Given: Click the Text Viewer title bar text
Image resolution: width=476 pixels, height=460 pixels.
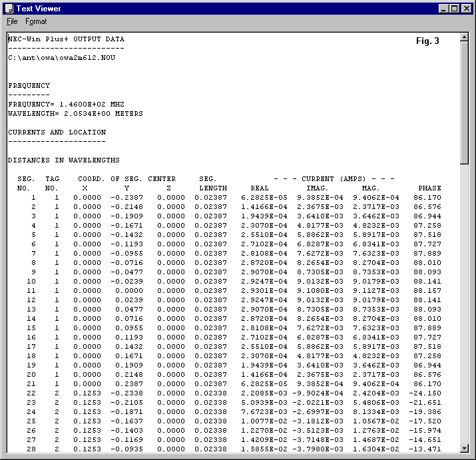Looking at the screenshot, I should pyautogui.click(x=39, y=8).
